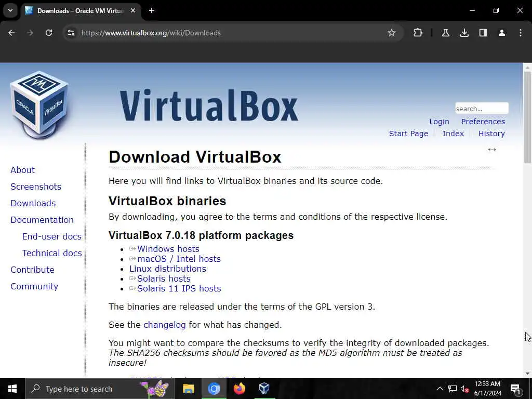Screen dimensions: 532x399
Task: Open the notification center icon
Action: 515,389
